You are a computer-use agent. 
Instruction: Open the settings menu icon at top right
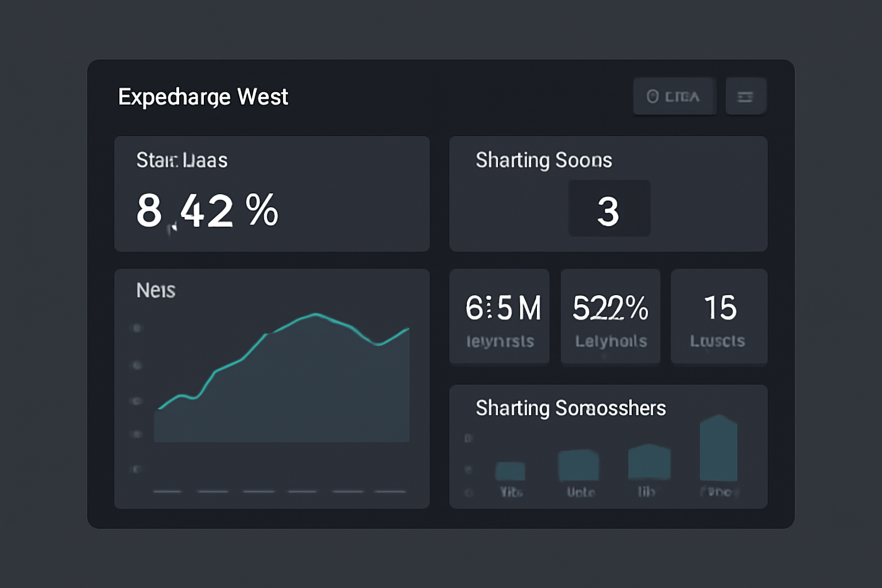(x=746, y=95)
